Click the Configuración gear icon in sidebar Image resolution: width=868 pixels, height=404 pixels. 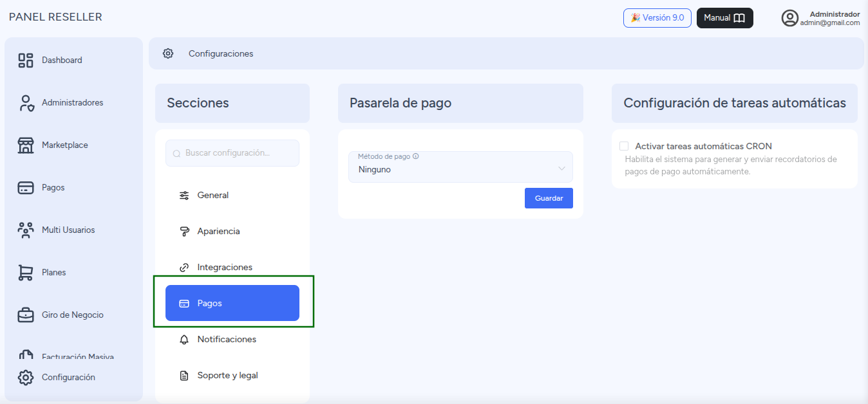click(x=26, y=378)
